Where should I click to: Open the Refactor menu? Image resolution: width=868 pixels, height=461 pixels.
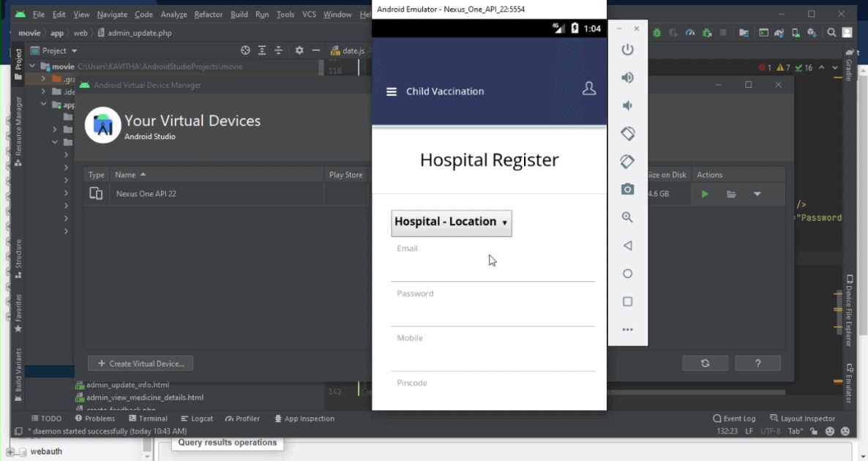coord(209,15)
